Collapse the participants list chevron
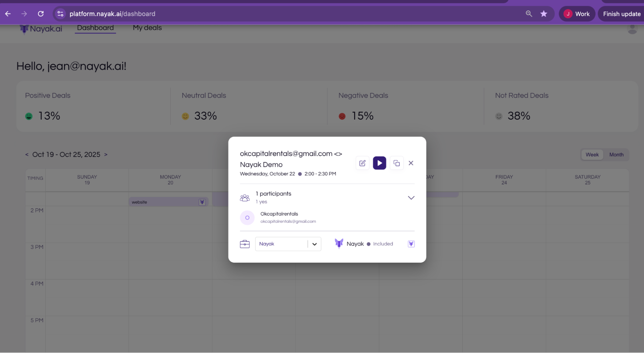The width and height of the screenshot is (644, 353). pyautogui.click(x=411, y=198)
